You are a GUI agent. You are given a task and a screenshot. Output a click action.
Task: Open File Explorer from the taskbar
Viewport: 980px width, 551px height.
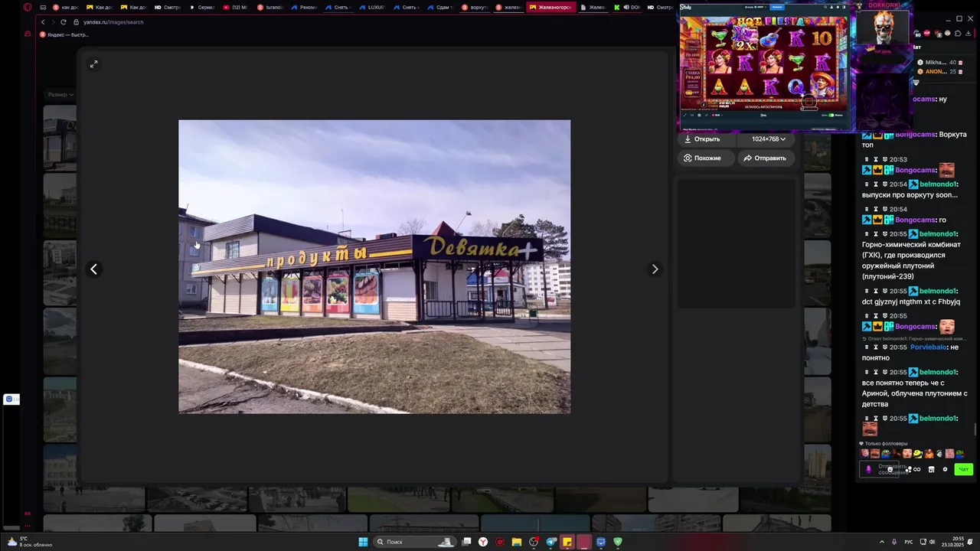click(517, 542)
